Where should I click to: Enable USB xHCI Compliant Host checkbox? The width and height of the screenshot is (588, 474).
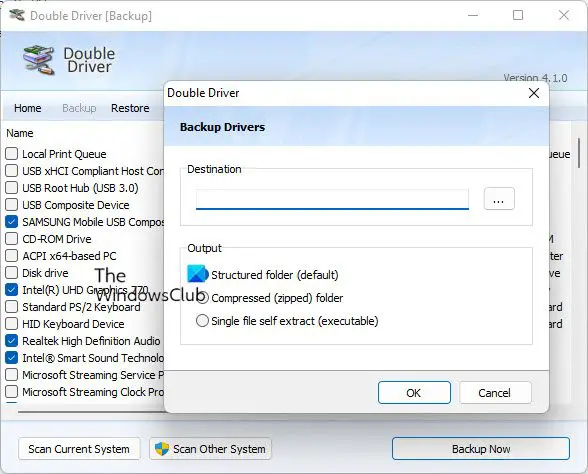(12, 171)
